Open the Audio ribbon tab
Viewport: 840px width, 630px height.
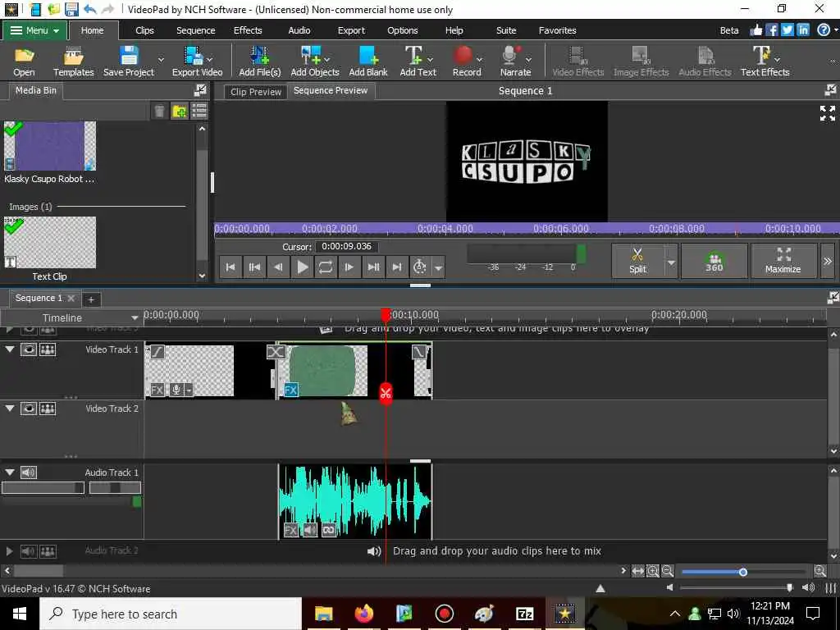tap(299, 30)
